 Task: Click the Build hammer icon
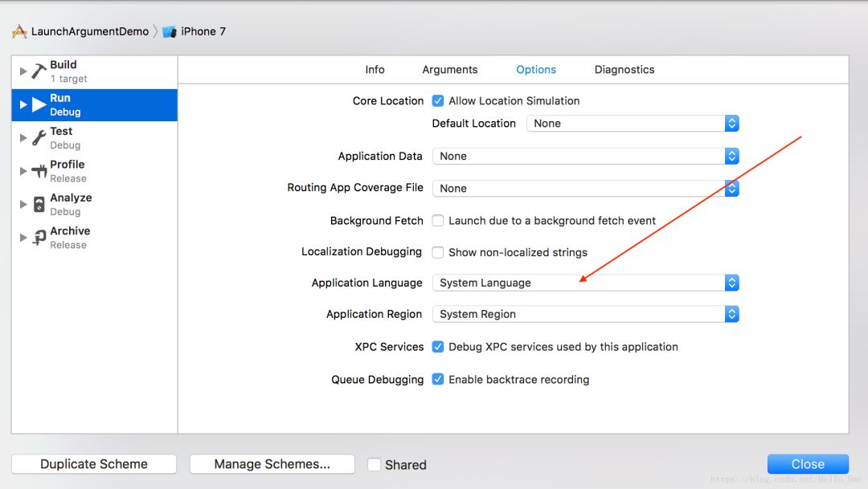[x=39, y=71]
